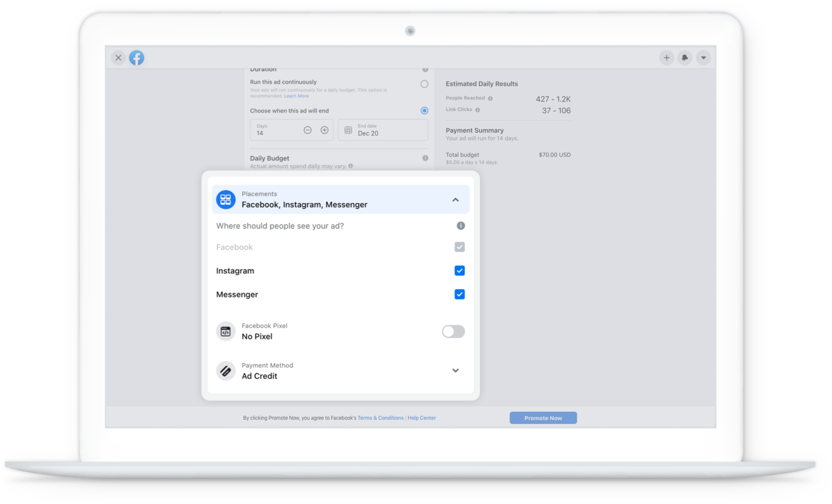
Task: Click the '$70.00 USD' total budget value
Action: 555,155
